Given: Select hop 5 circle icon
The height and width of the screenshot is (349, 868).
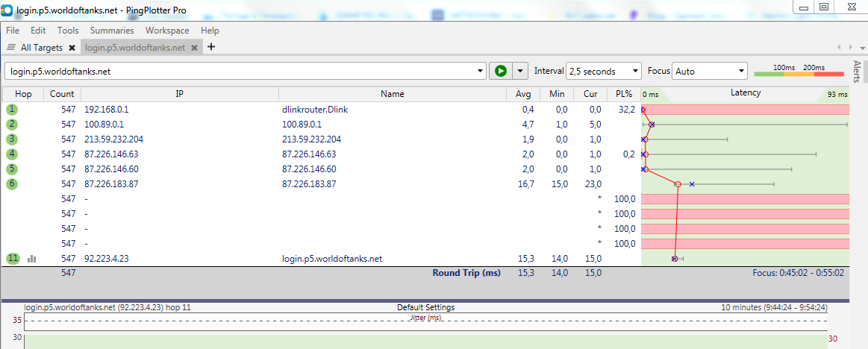Looking at the screenshot, I should pyautogui.click(x=12, y=169).
